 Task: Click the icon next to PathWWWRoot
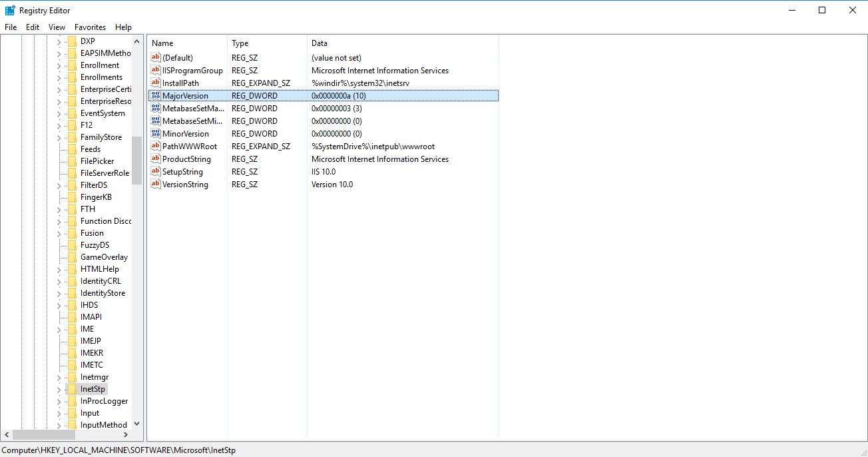click(x=156, y=147)
